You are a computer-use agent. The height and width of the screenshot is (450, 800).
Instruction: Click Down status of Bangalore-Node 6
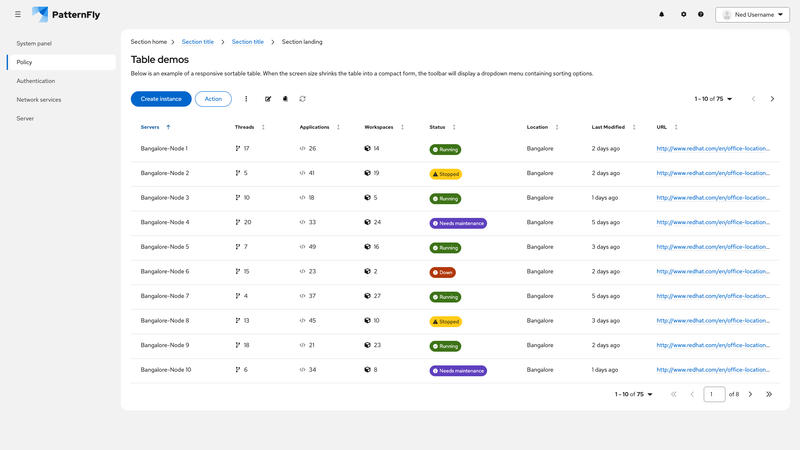[442, 272]
